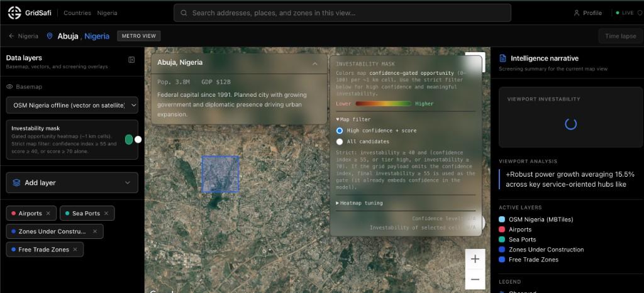This screenshot has width=644, height=293.
Task: Click the GridSafi logo icon
Action: 14,13
